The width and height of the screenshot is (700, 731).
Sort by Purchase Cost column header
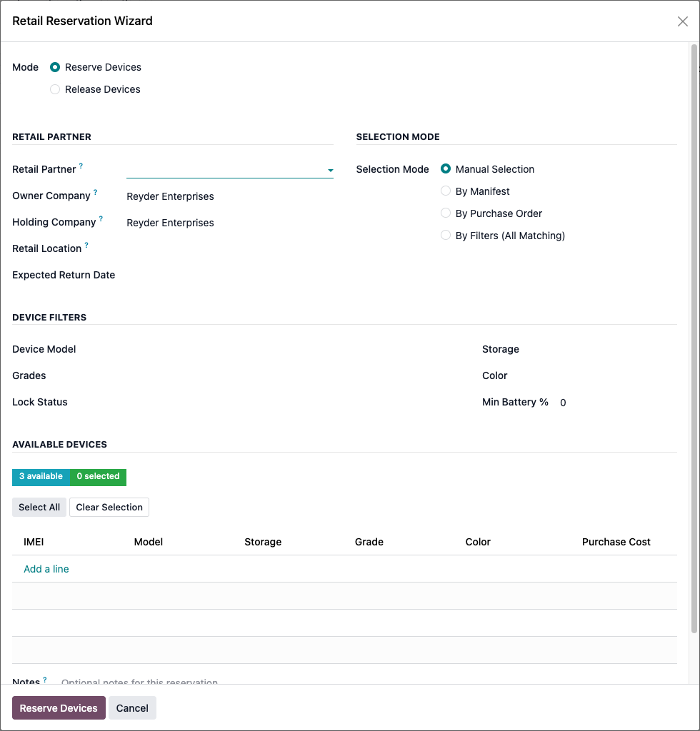coord(616,542)
